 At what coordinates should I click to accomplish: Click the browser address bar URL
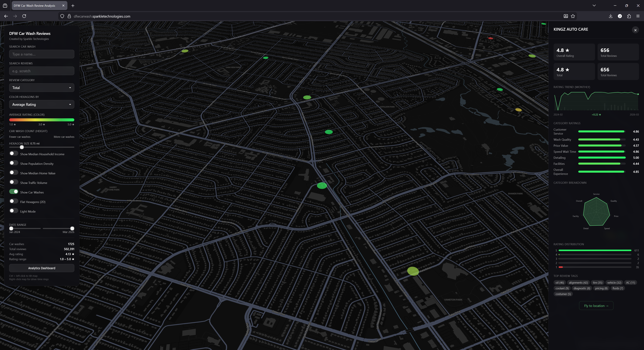(102, 16)
